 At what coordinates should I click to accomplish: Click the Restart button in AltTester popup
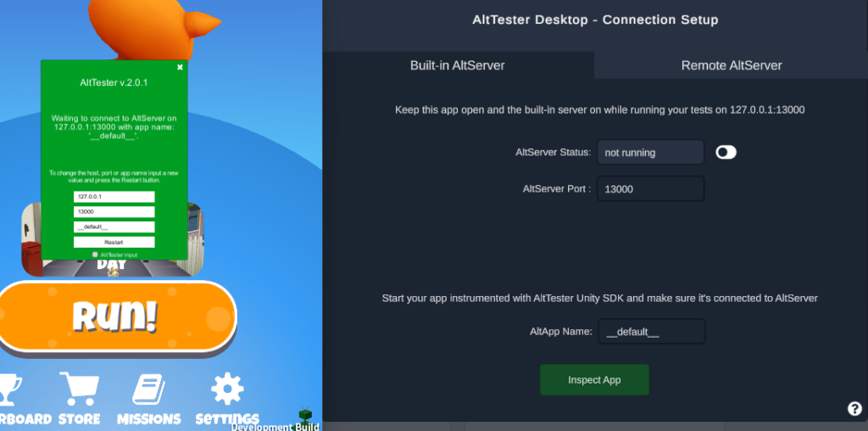tap(114, 242)
